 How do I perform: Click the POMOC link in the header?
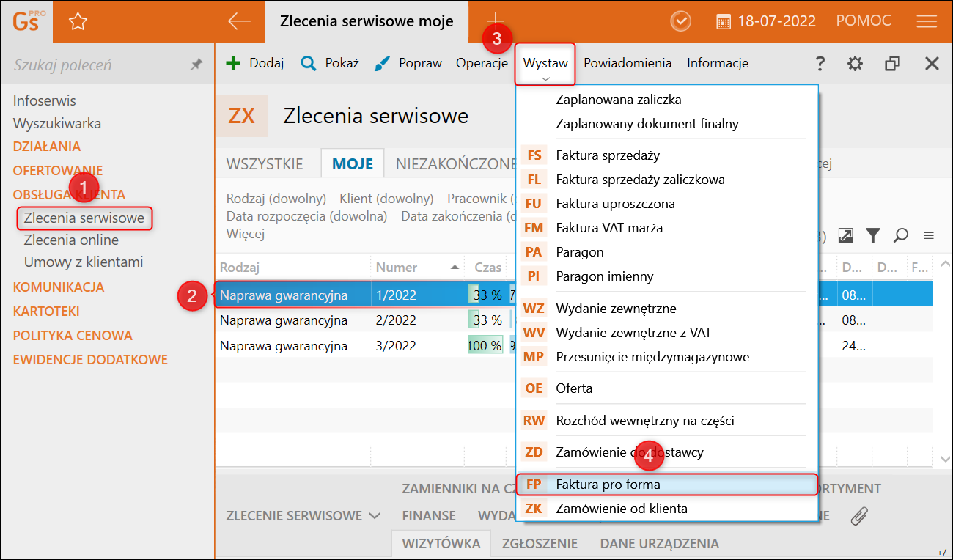pos(864,21)
